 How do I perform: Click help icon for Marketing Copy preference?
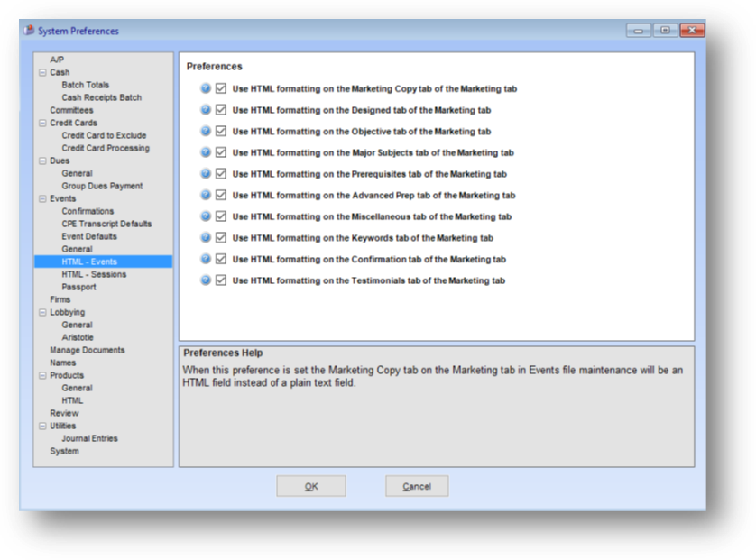206,88
